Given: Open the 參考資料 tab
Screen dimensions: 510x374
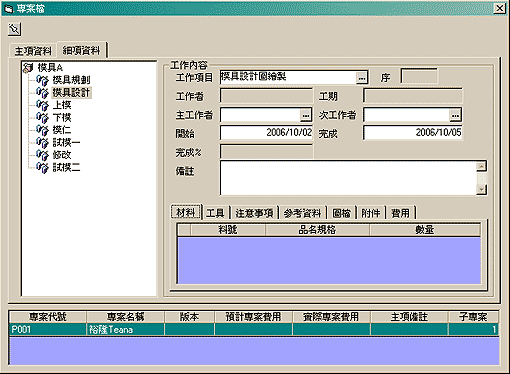Looking at the screenshot, I should [302, 213].
